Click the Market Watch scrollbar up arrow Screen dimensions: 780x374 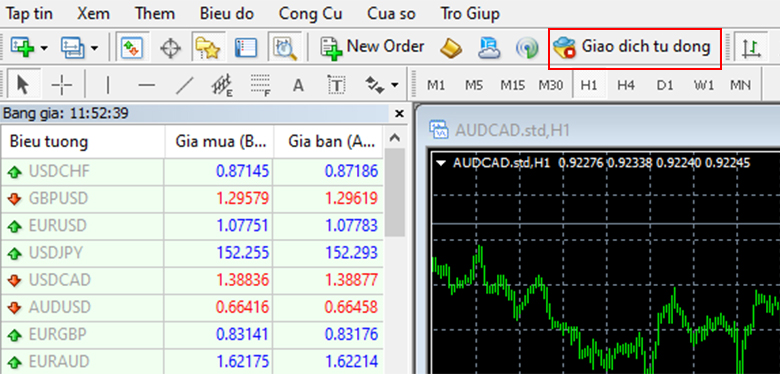point(395,138)
